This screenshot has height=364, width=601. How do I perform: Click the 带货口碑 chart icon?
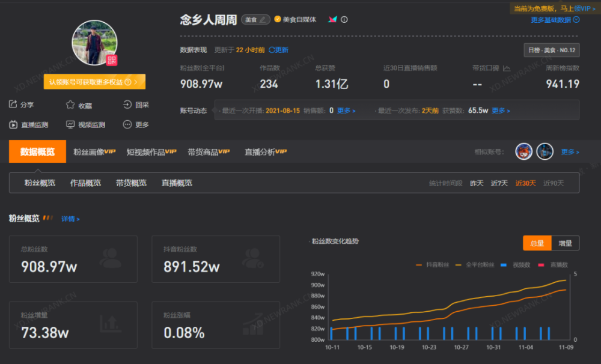coord(507,68)
